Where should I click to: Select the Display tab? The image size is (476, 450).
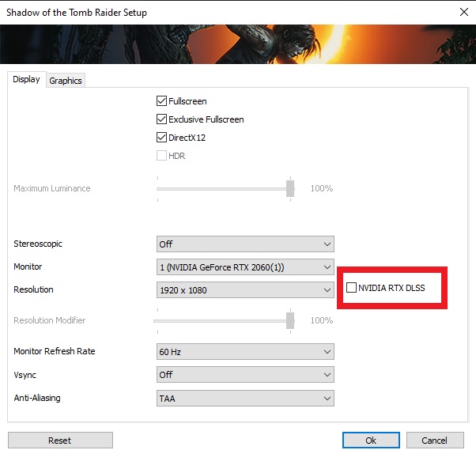tap(26, 80)
